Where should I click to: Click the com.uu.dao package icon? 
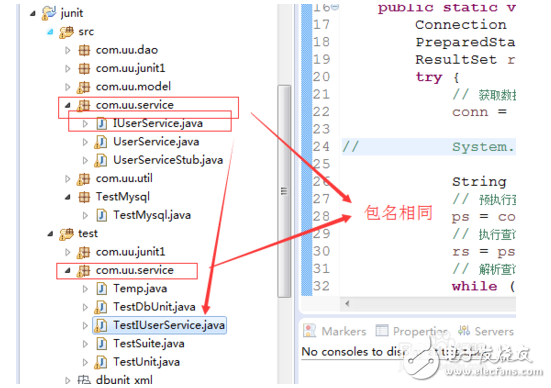tap(84, 50)
